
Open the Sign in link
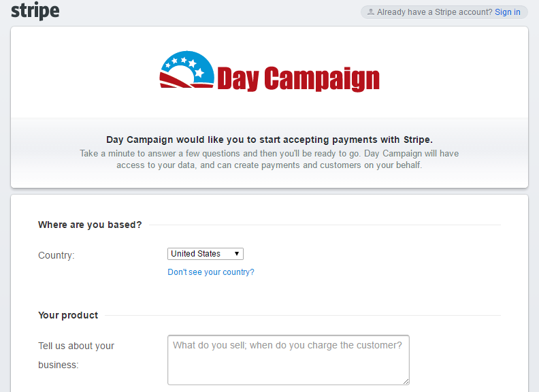(508, 12)
